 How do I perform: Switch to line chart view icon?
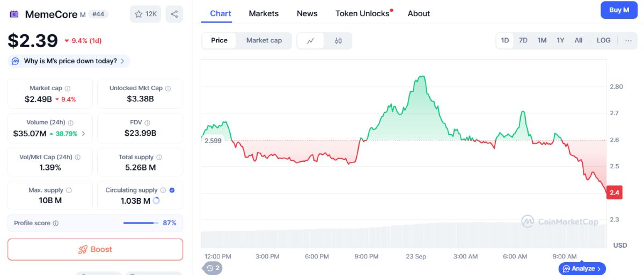click(x=311, y=41)
